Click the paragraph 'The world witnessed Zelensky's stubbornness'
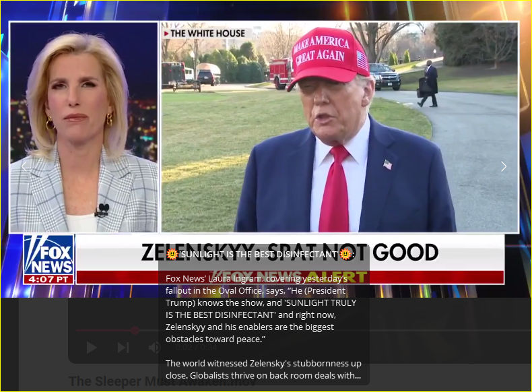 pyautogui.click(x=263, y=369)
